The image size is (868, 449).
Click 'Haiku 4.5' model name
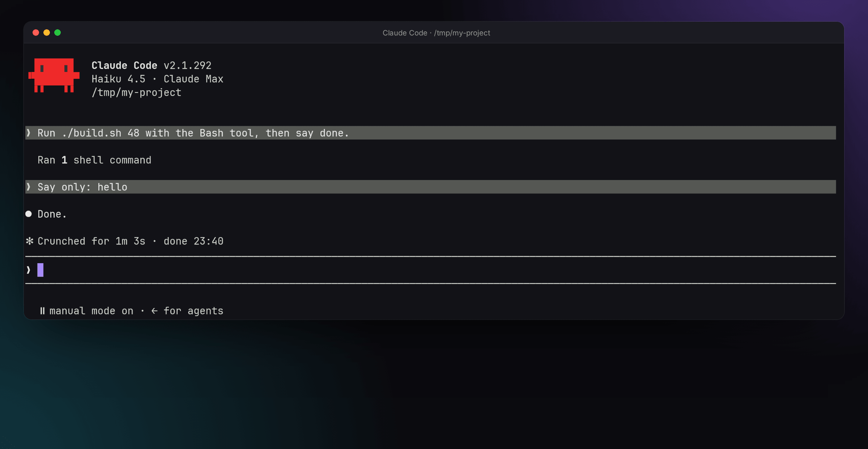click(119, 79)
